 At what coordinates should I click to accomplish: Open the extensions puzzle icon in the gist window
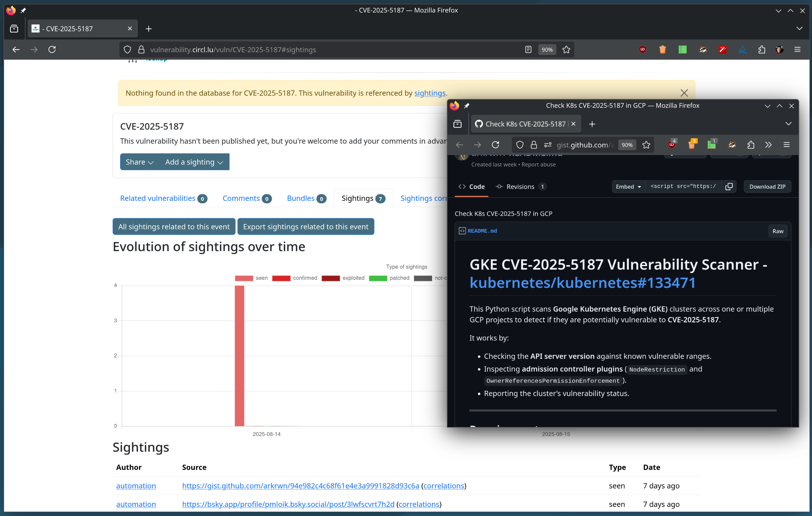pos(751,145)
